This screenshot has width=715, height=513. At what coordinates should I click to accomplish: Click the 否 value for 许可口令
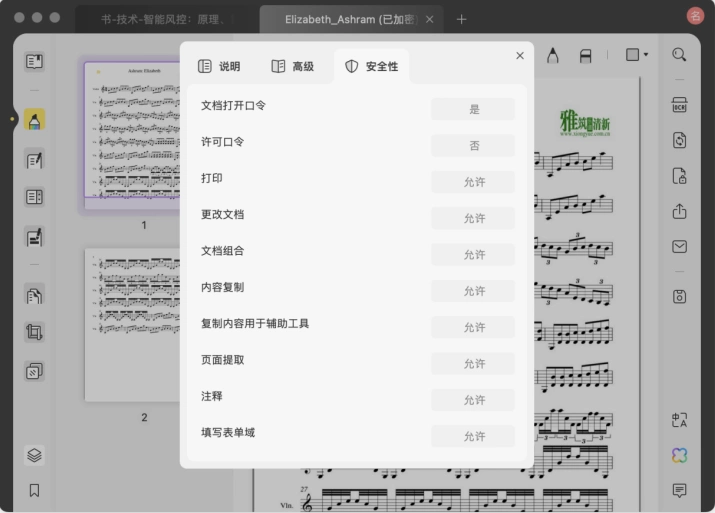click(x=473, y=145)
